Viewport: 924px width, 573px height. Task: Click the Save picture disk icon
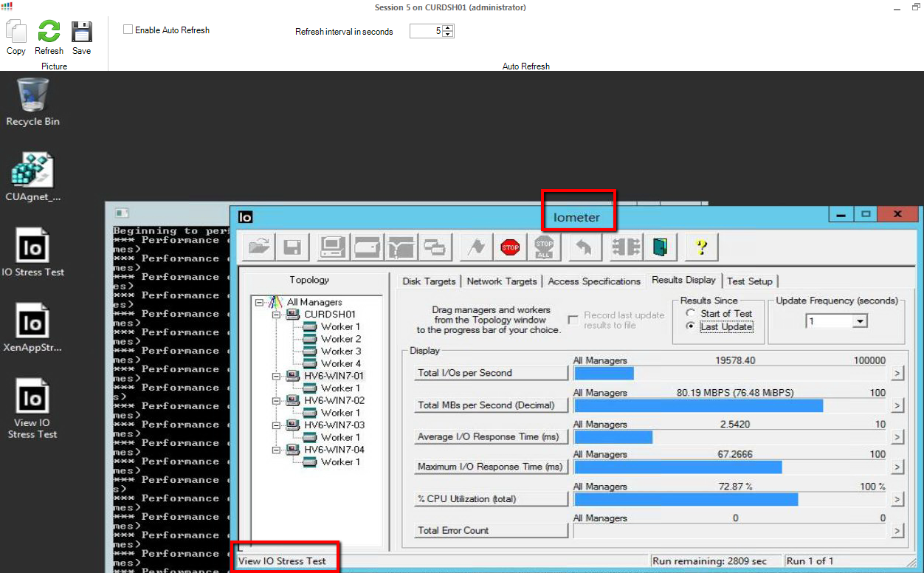coord(82,32)
